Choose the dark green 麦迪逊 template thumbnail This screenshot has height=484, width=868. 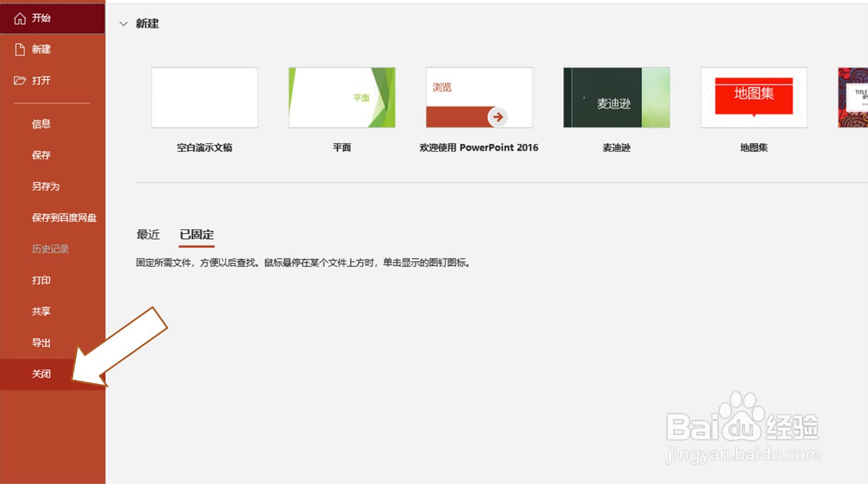point(617,98)
